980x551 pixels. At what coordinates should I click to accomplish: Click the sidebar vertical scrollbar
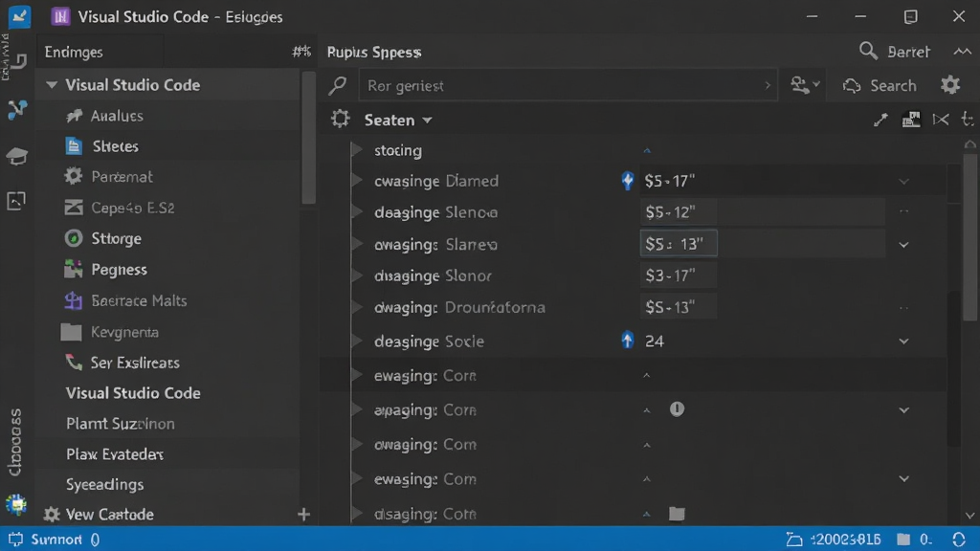click(308, 138)
